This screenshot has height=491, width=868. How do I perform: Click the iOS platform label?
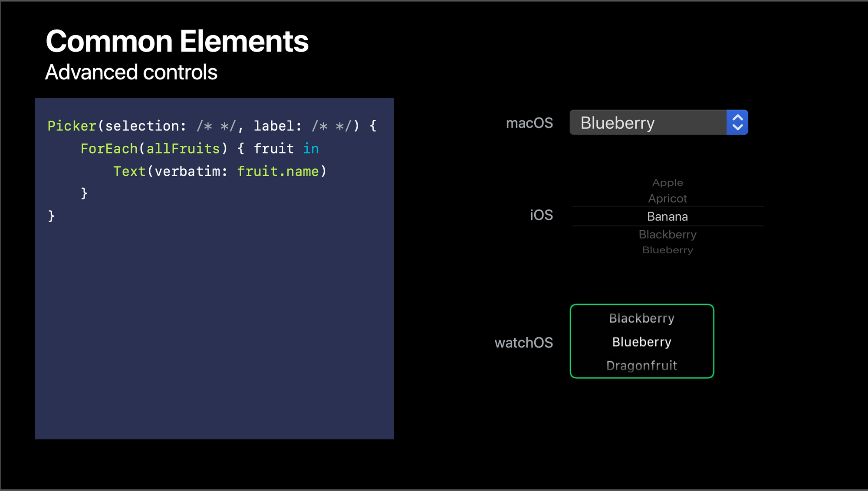[x=541, y=215]
